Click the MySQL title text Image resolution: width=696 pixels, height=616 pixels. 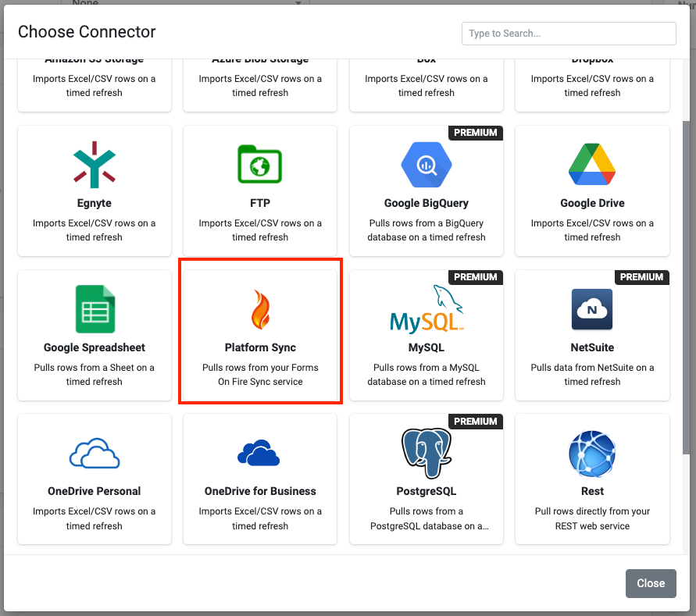pos(427,347)
